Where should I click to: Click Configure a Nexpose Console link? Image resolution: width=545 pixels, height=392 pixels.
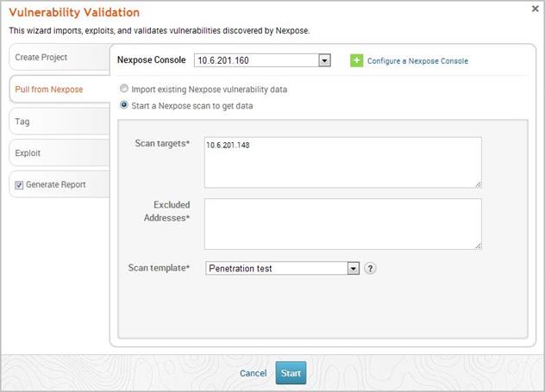click(417, 61)
